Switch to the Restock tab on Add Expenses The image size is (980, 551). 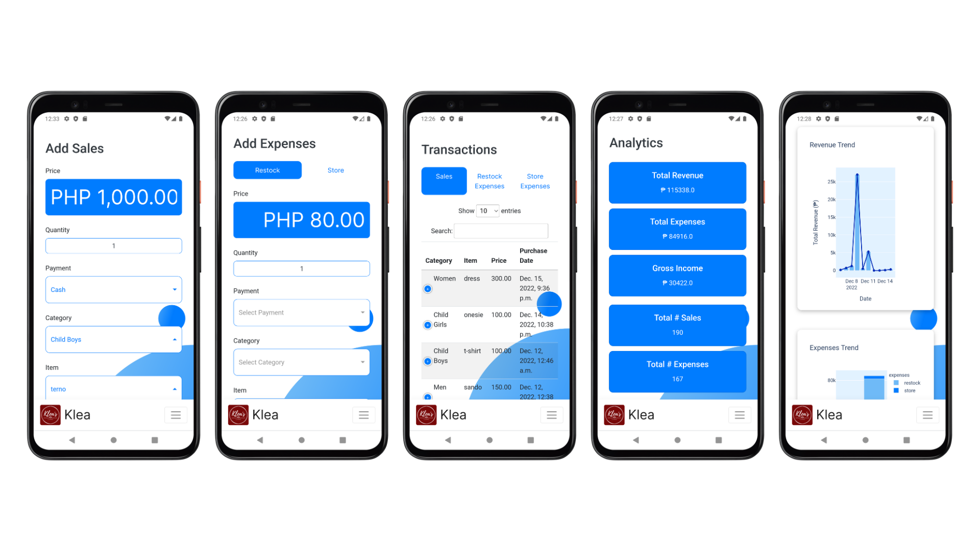point(267,169)
